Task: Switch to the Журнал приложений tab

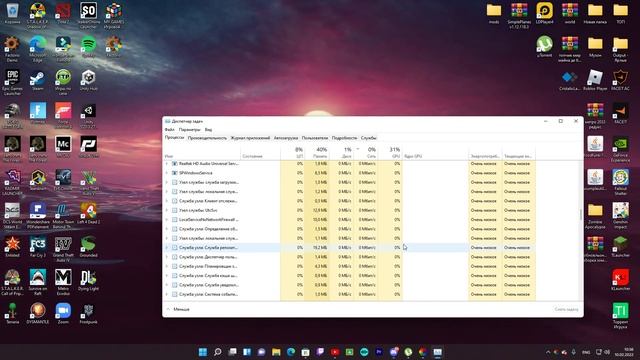Action: (250, 138)
